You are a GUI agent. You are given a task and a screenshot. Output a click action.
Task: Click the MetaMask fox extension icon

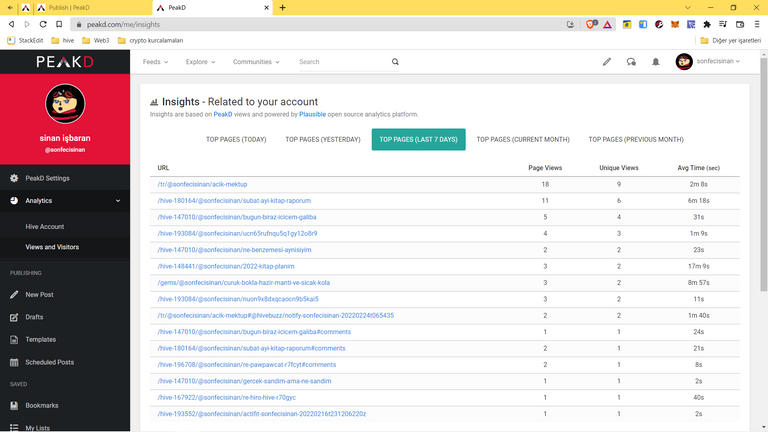(675, 24)
